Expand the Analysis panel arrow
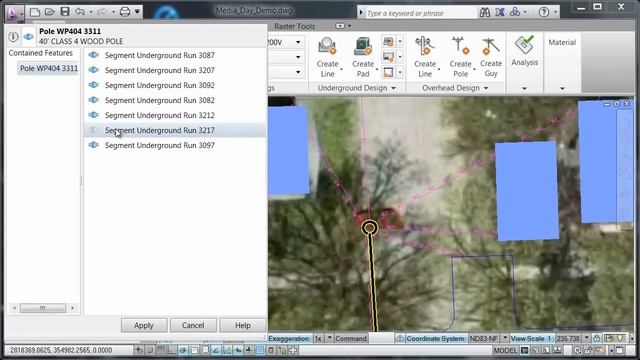Screen dimensions: 640x360 524,88
